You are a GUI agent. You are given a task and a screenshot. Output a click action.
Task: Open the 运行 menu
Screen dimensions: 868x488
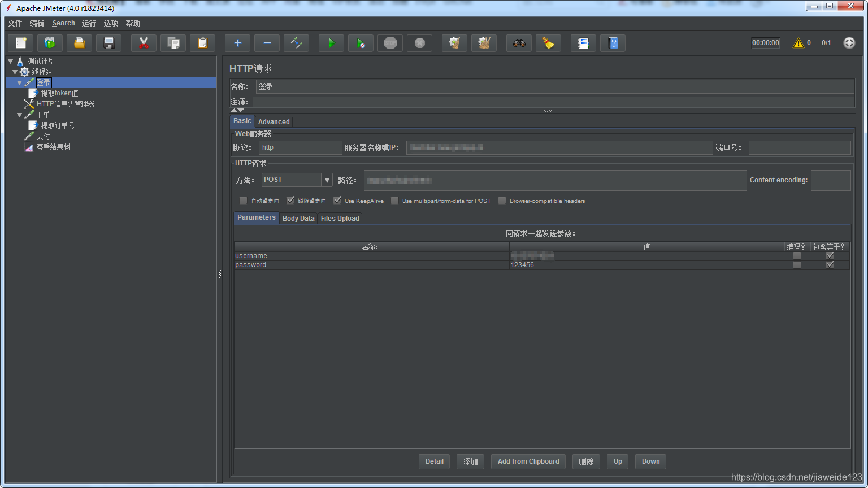[x=89, y=23]
